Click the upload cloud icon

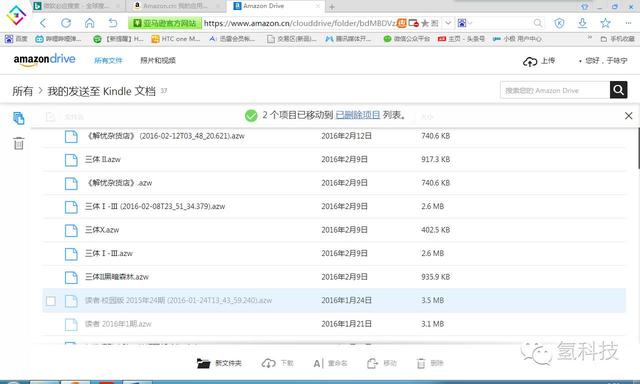[x=530, y=62]
